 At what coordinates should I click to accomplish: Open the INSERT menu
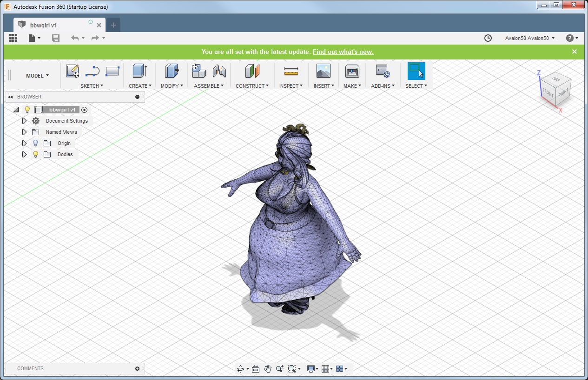(x=324, y=86)
